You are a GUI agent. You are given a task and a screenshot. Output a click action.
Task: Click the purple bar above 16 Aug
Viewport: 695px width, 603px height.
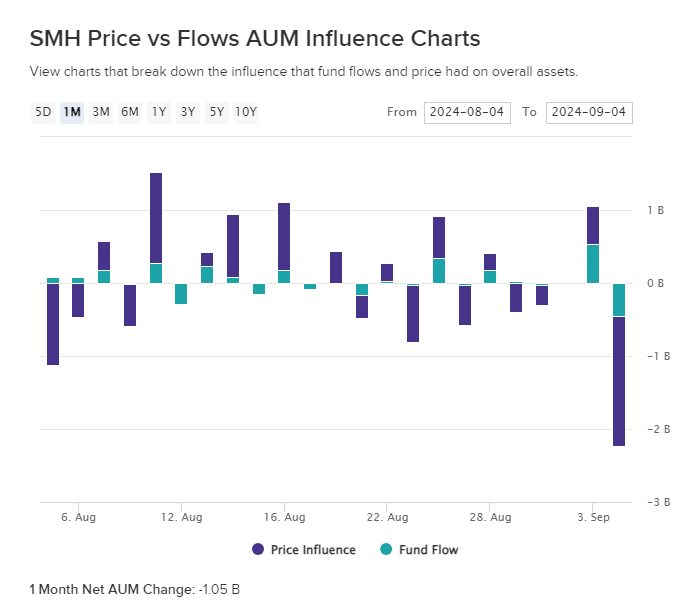[284, 236]
